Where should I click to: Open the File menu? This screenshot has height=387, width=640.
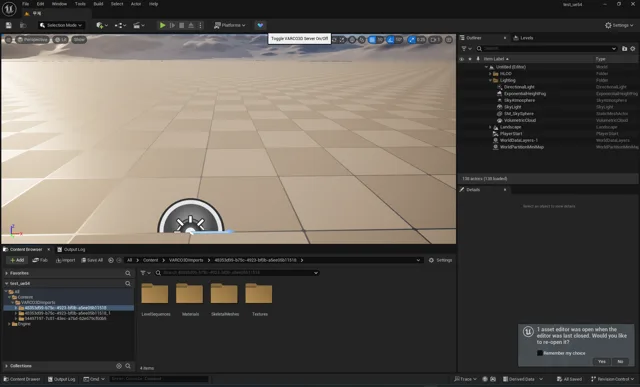click(x=25, y=4)
